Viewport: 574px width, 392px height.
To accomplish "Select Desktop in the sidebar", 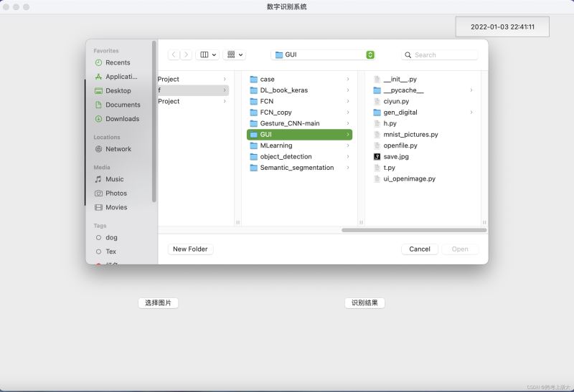I will pyautogui.click(x=118, y=91).
